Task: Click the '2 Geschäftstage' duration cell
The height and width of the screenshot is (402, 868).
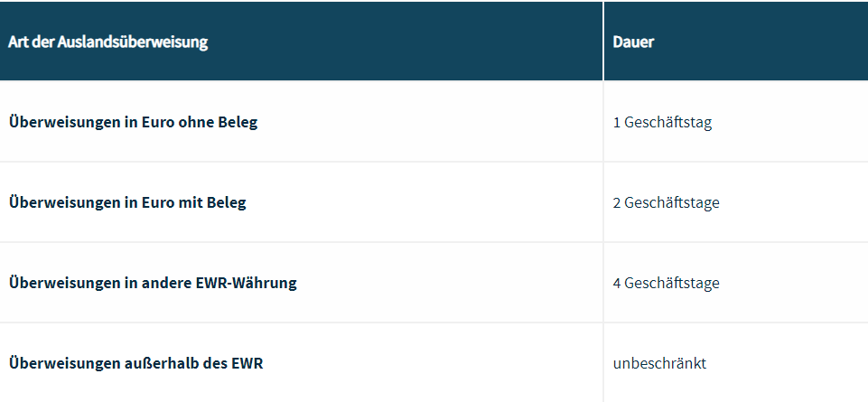Action: 666,202
